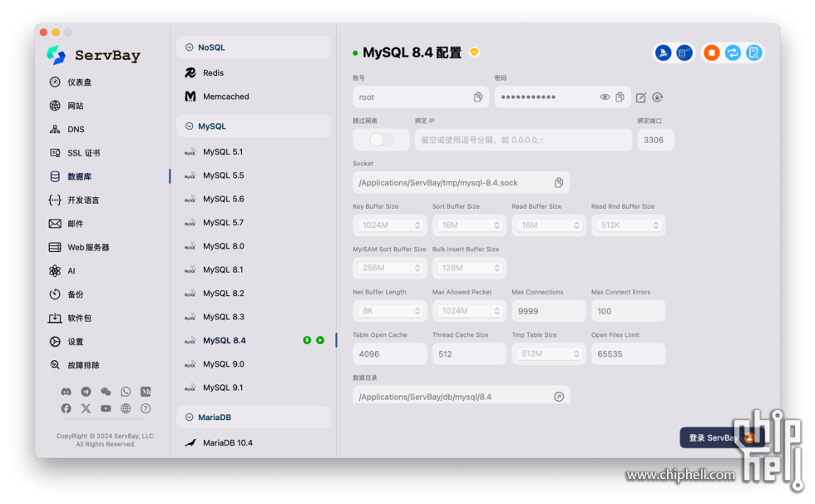The image size is (815, 504).
Task: Open the website globe icon
Action: click(x=126, y=408)
